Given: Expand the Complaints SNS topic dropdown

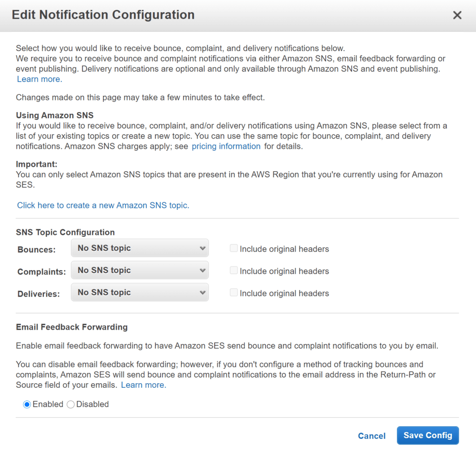Looking at the screenshot, I should (139, 270).
